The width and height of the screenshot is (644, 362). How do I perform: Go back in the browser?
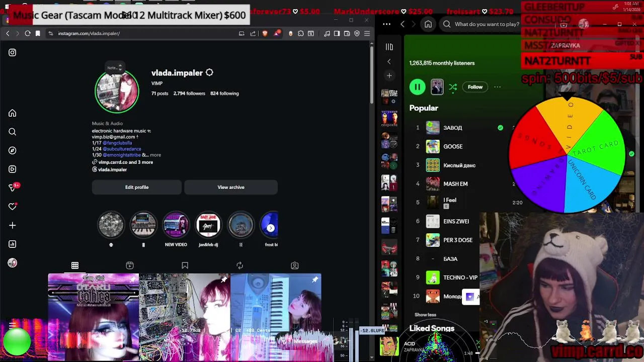click(x=8, y=33)
